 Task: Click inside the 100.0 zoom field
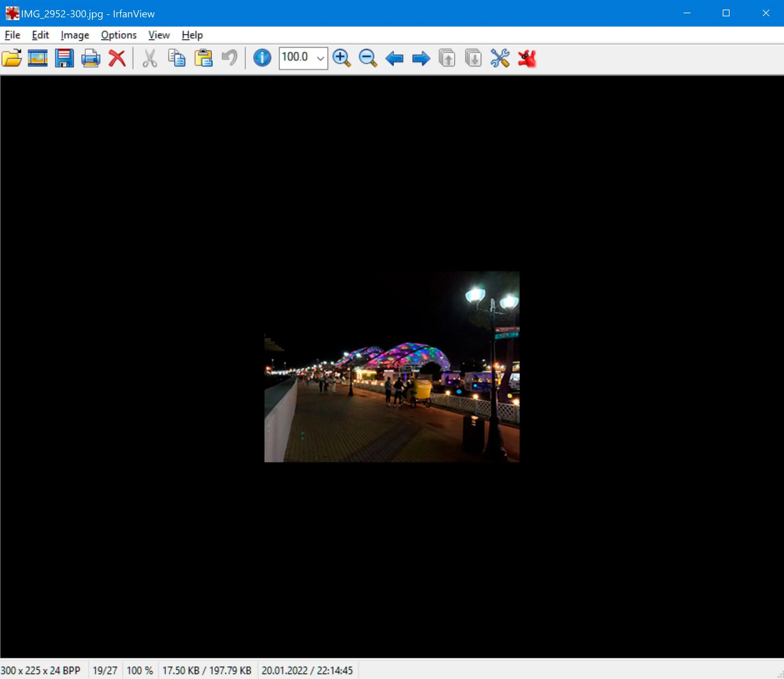pyautogui.click(x=297, y=58)
